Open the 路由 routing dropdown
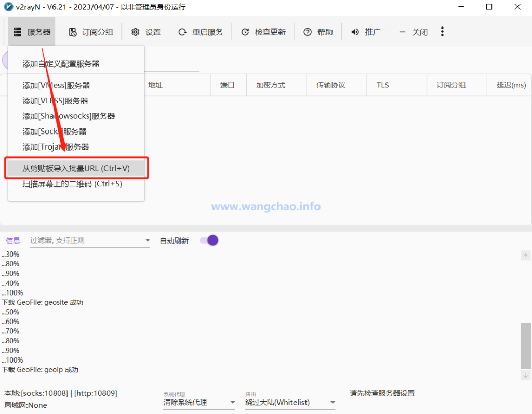The image size is (532, 414). [290, 402]
